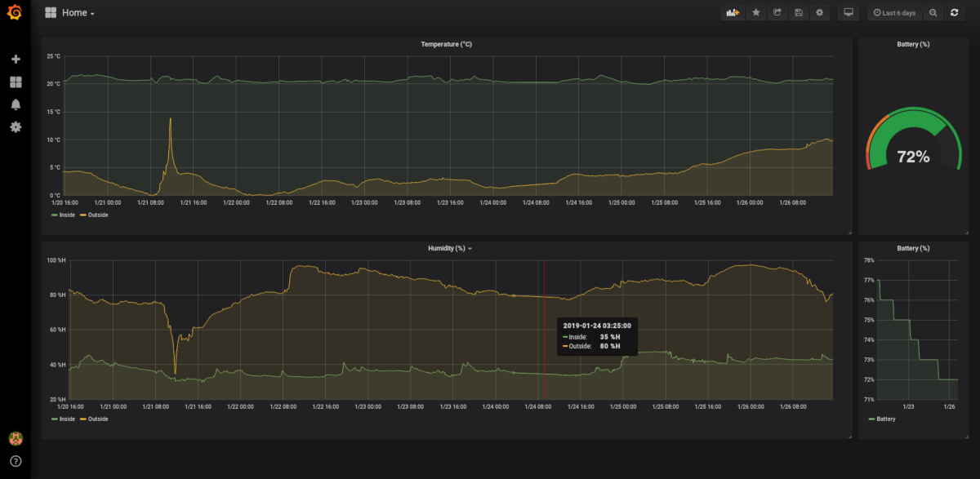Click the 25 °C axis label
980x479 pixels.
(x=54, y=56)
